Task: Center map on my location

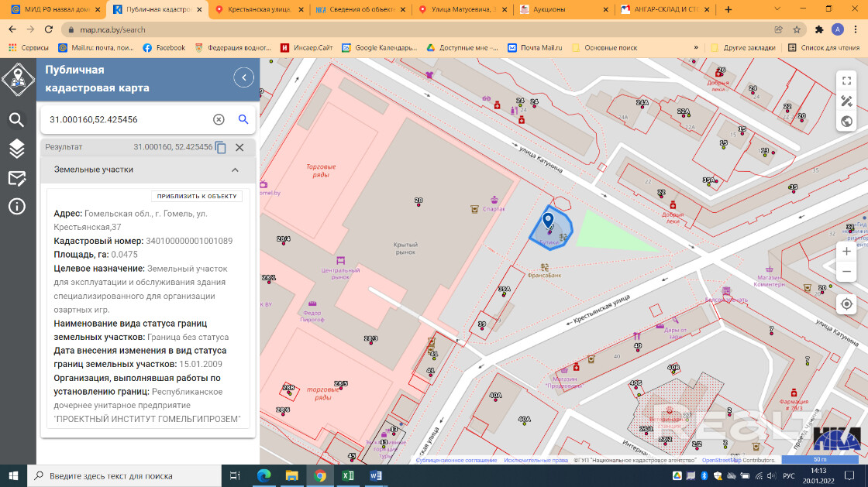Action: 846,304
